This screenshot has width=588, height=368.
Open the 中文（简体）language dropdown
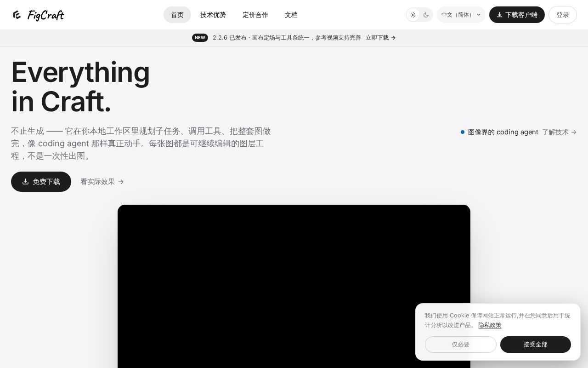[461, 15]
